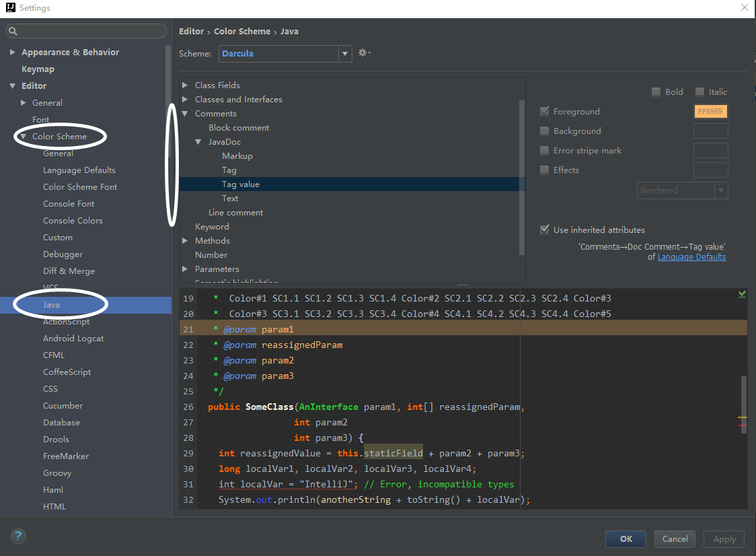Collapse the Color Scheme node arrow
Image resolution: width=756 pixels, height=556 pixels.
(23, 137)
